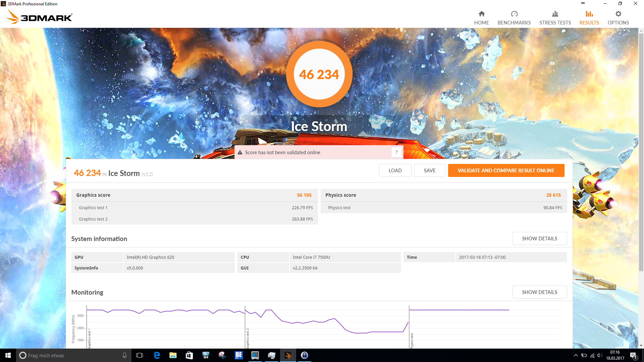Open the Windows Start menu
The height and width of the screenshot is (362, 644).
coord(8,355)
